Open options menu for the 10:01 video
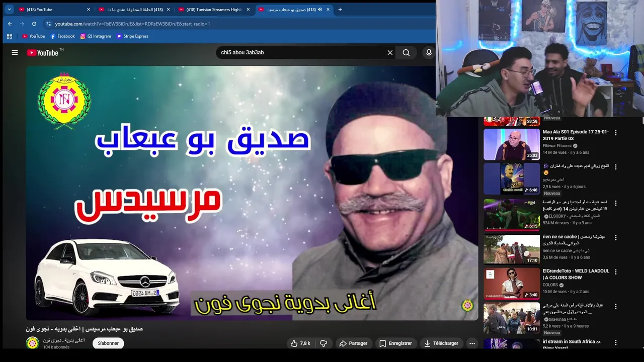This screenshot has height=362, width=644. [615, 306]
